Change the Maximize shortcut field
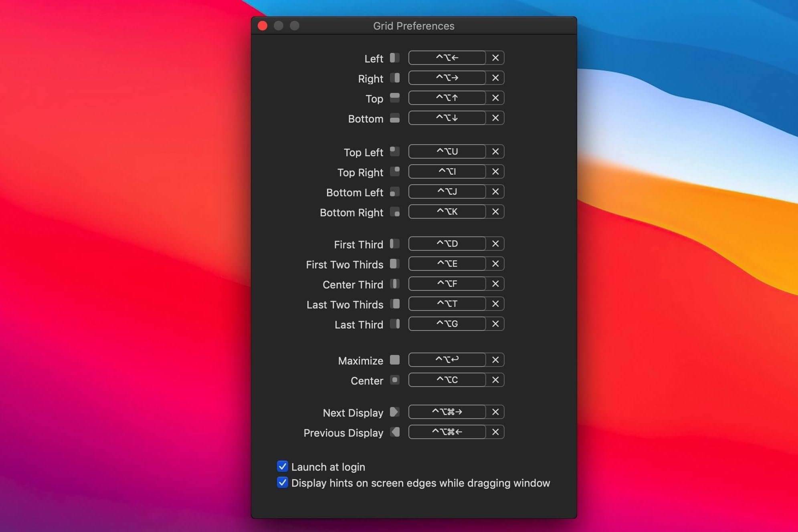This screenshot has width=798, height=532. (447, 360)
